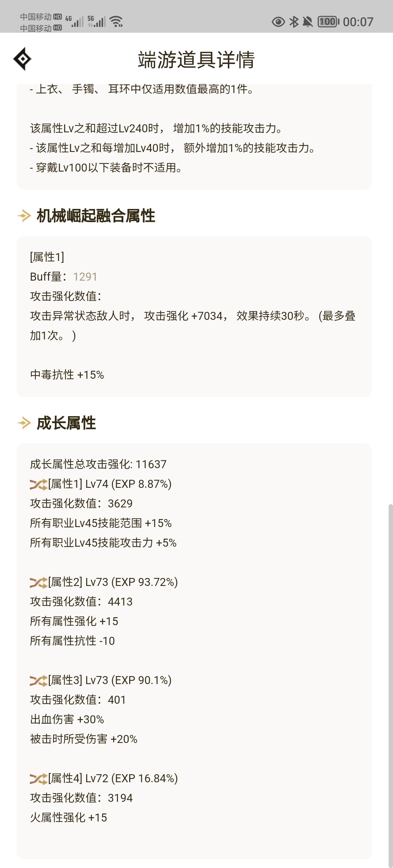Tap the shuffle icon beside 属性3 Lv73
This screenshot has height=868, width=393.
[x=39, y=680]
